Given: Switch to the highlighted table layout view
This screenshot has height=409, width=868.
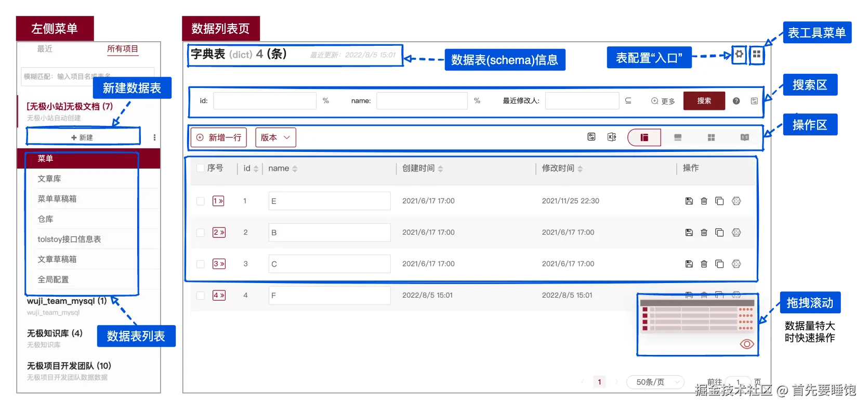Looking at the screenshot, I should [x=644, y=137].
